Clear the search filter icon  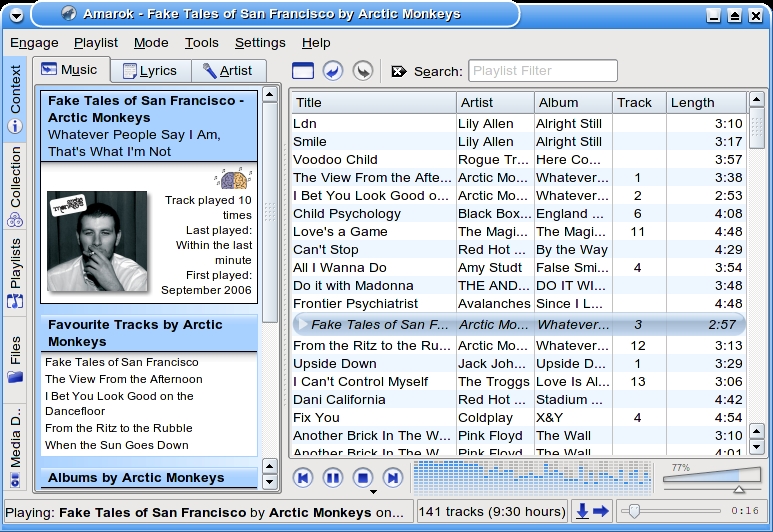click(399, 71)
